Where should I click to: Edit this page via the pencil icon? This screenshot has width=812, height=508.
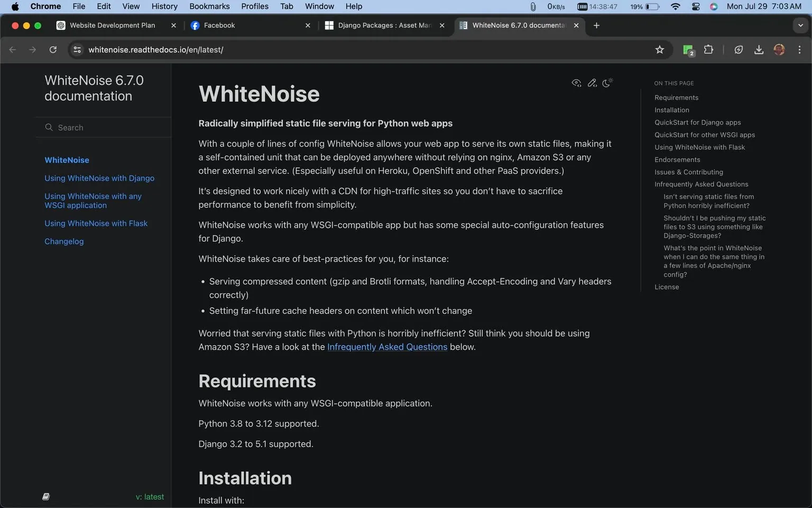592,83
